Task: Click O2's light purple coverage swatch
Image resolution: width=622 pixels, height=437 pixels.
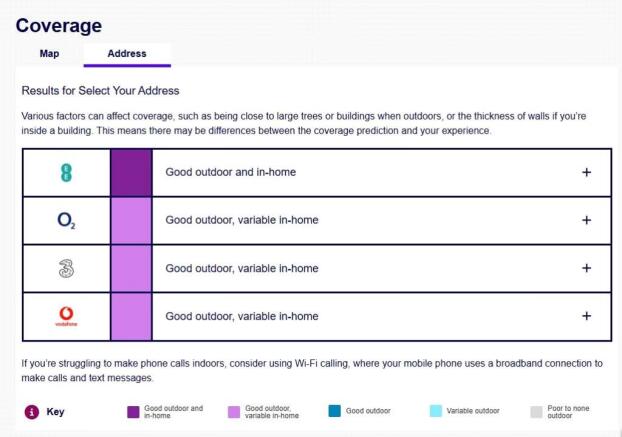Action: pos(131,220)
